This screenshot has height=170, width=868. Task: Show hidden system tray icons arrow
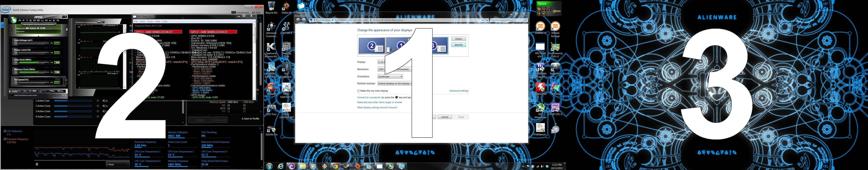pyautogui.click(x=523, y=166)
